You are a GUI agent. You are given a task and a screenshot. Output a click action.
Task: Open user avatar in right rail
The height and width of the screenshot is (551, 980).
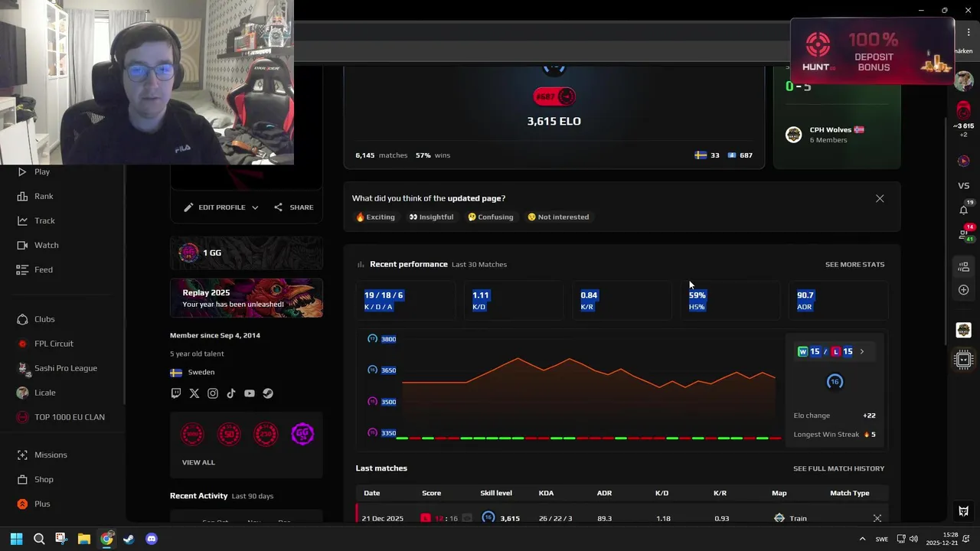[964, 80]
